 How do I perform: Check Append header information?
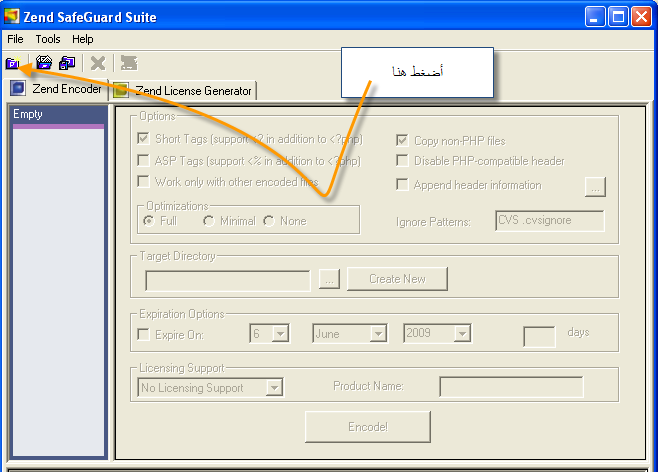pyautogui.click(x=402, y=185)
